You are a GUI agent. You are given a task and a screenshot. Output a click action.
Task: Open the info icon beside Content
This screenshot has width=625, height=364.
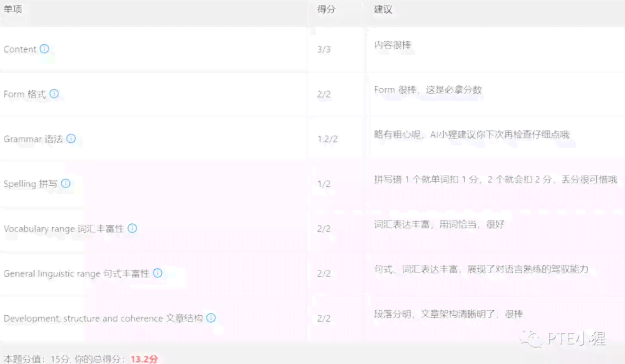(44, 49)
